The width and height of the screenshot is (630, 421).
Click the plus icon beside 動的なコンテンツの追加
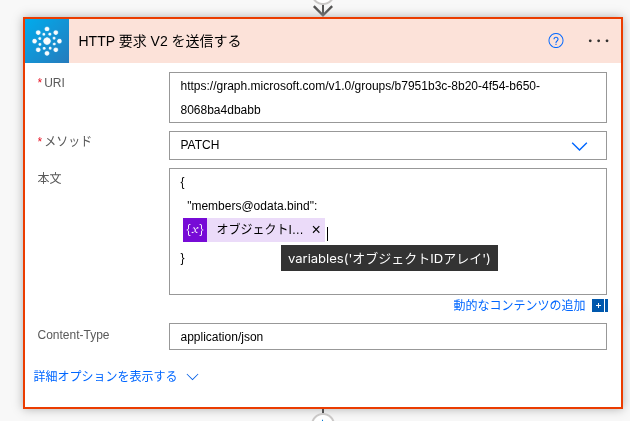tap(599, 306)
